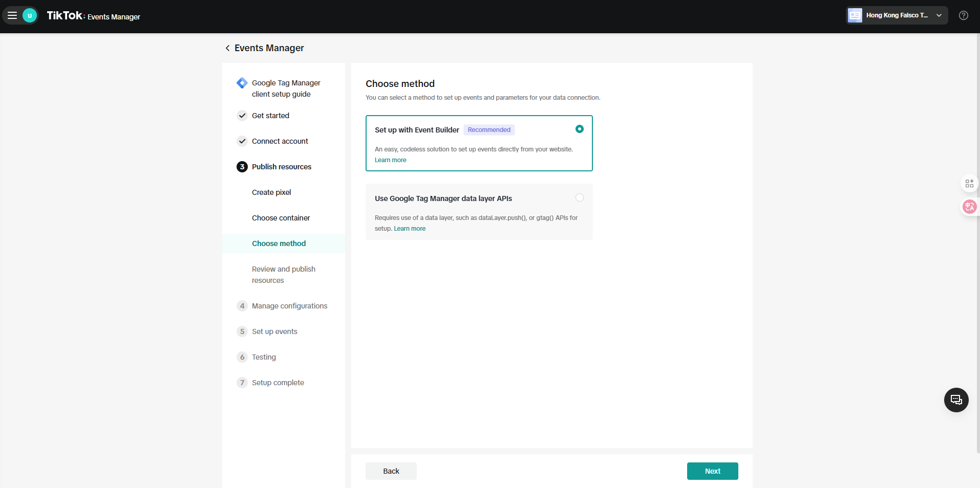The height and width of the screenshot is (488, 980).
Task: Open the Create pixel step
Action: point(271,192)
